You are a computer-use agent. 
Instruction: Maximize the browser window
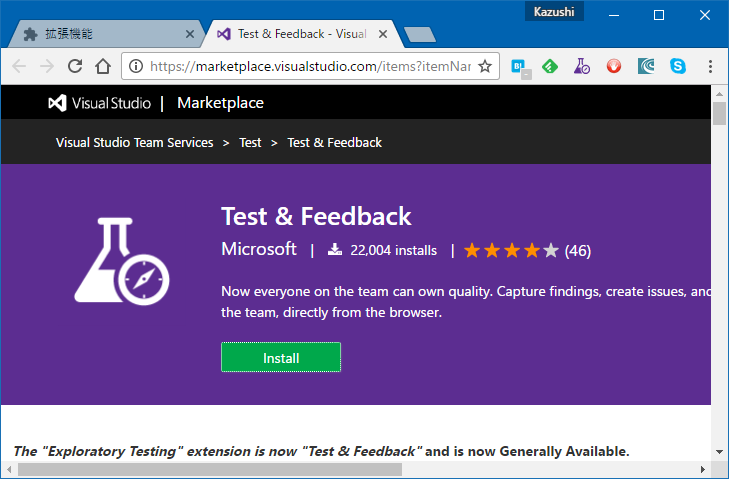pyautogui.click(x=659, y=15)
